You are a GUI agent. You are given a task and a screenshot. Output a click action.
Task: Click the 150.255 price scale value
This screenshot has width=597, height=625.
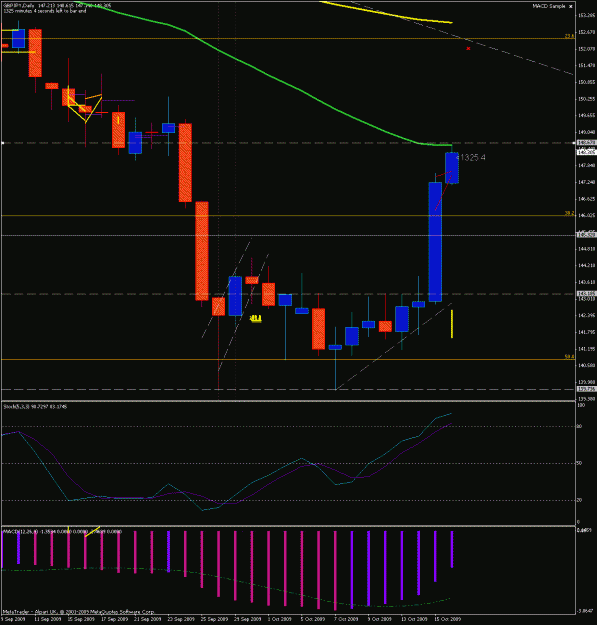[586, 99]
